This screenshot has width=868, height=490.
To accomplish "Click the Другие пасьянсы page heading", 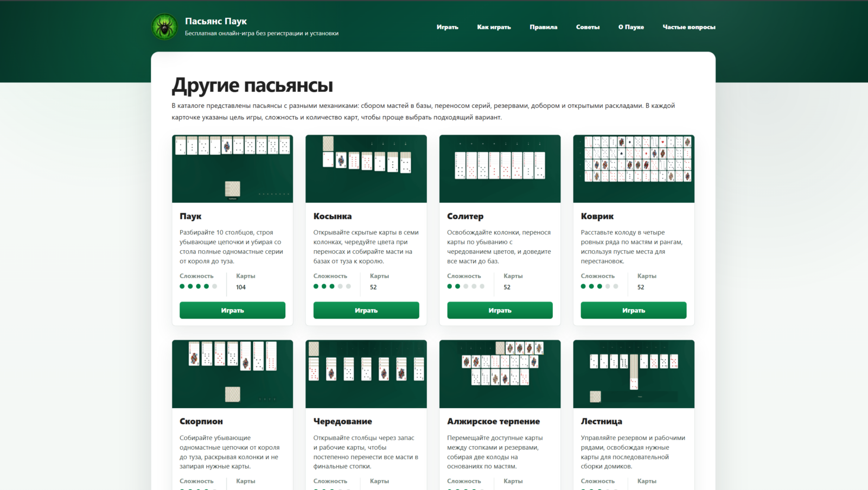I will click(x=252, y=86).
